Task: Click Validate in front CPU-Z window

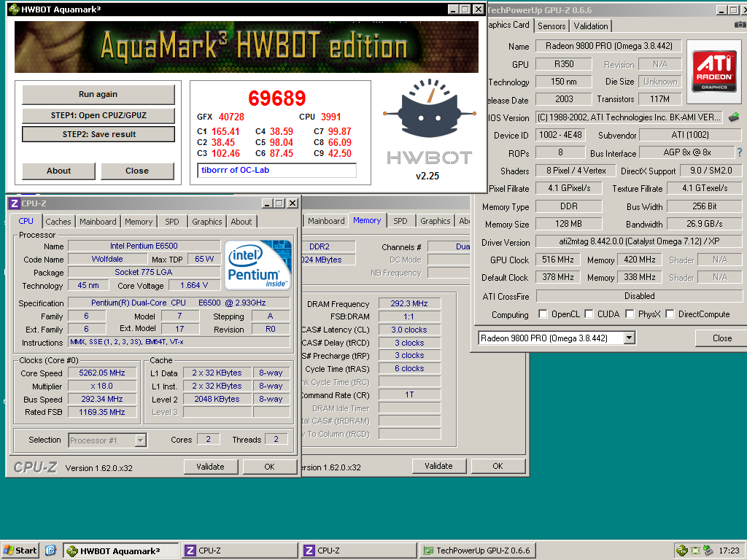Action: pyautogui.click(x=211, y=467)
